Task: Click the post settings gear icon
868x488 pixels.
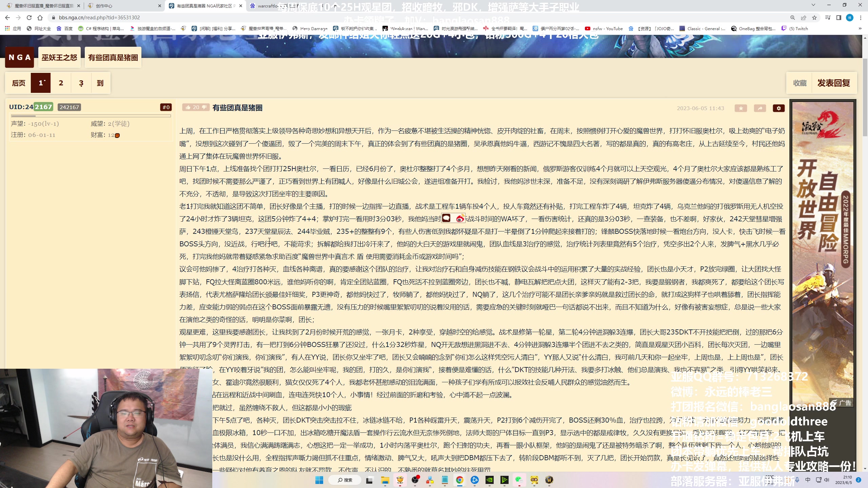Action: [x=778, y=108]
